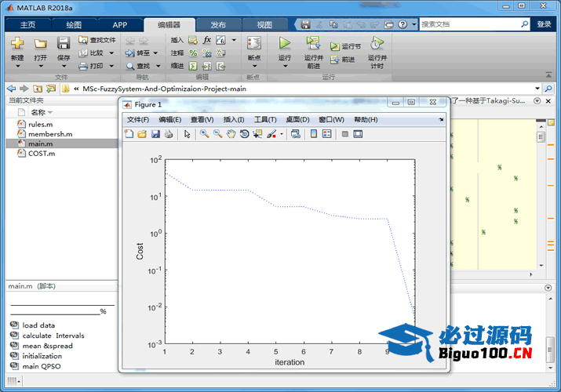
Task: Click the green Run arrow icon
Action: pos(285,43)
